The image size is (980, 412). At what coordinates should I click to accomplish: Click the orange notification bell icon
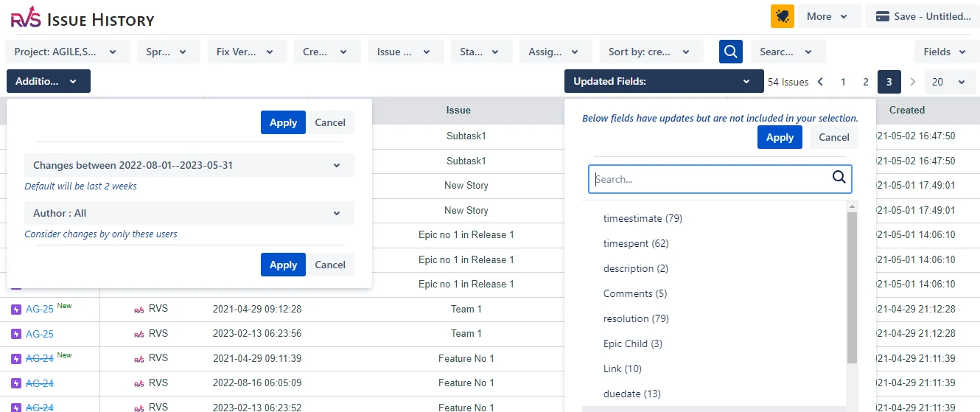pos(782,16)
